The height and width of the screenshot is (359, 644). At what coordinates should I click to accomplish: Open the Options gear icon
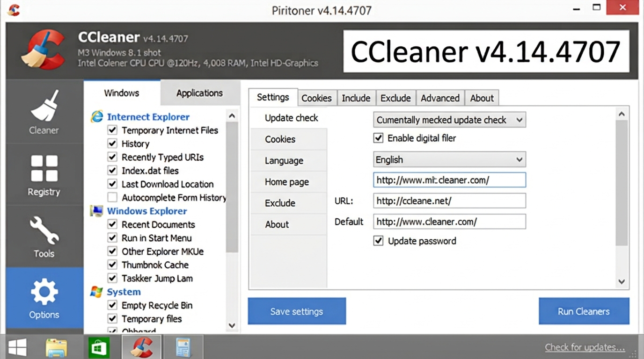click(x=44, y=292)
